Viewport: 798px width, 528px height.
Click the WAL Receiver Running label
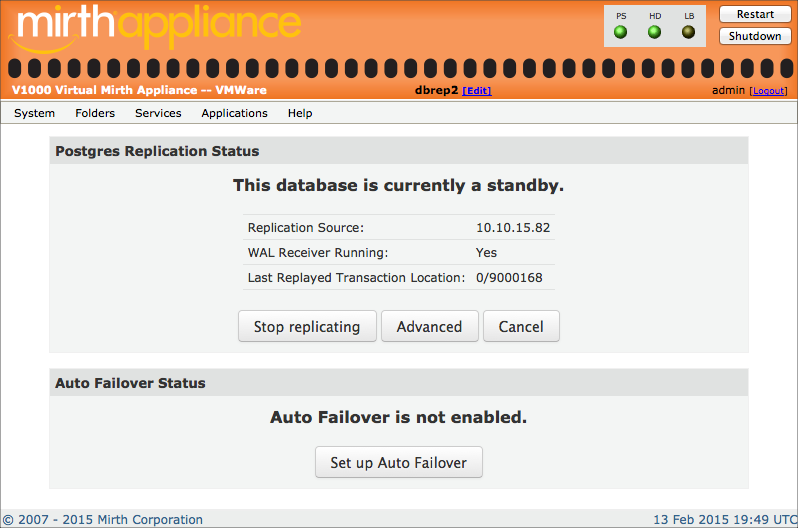click(318, 253)
